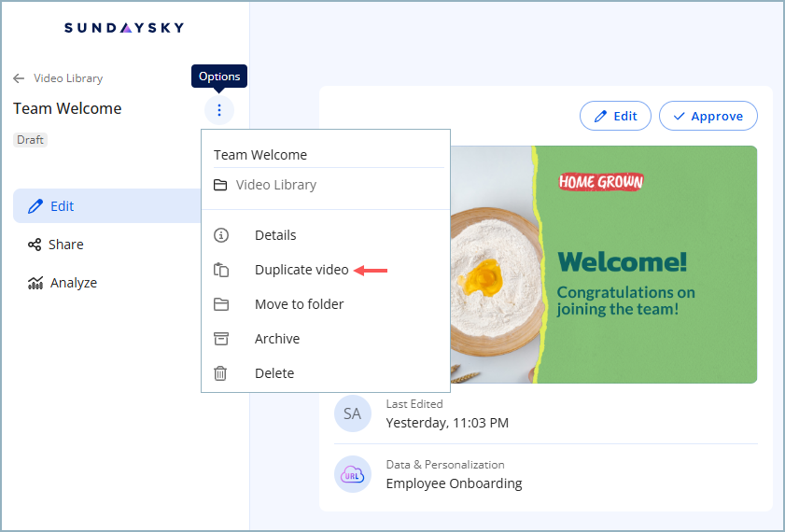Image resolution: width=785 pixels, height=532 pixels.
Task: Click the folder icon for Move to folder
Action: point(221,304)
